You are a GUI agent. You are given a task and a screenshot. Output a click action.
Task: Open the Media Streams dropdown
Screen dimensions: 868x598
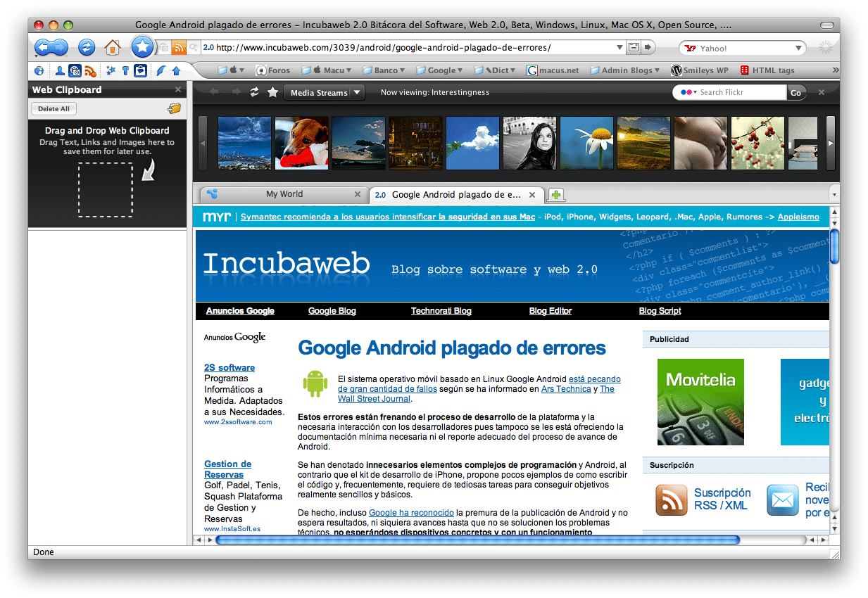pos(324,92)
